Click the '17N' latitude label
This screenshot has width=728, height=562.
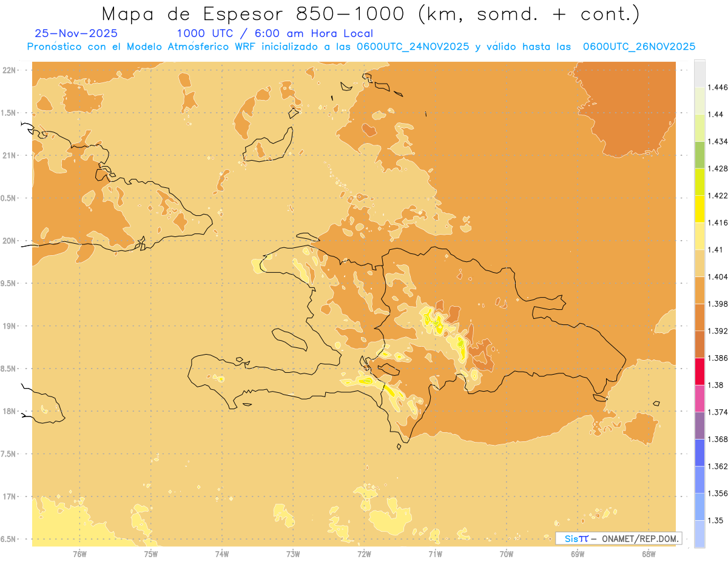pyautogui.click(x=9, y=497)
